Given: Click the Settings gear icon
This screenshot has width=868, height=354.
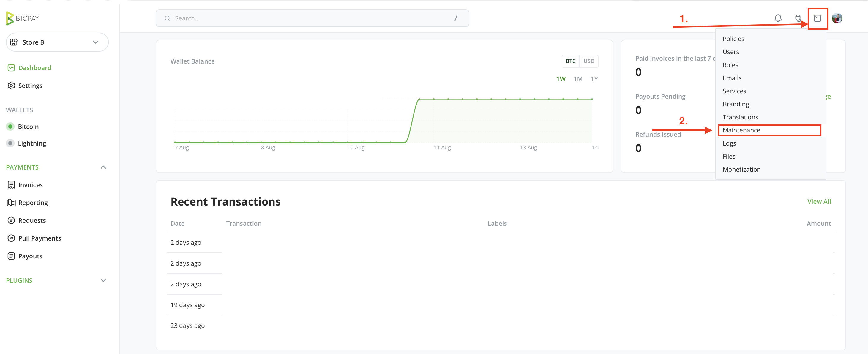Looking at the screenshot, I should tap(11, 86).
